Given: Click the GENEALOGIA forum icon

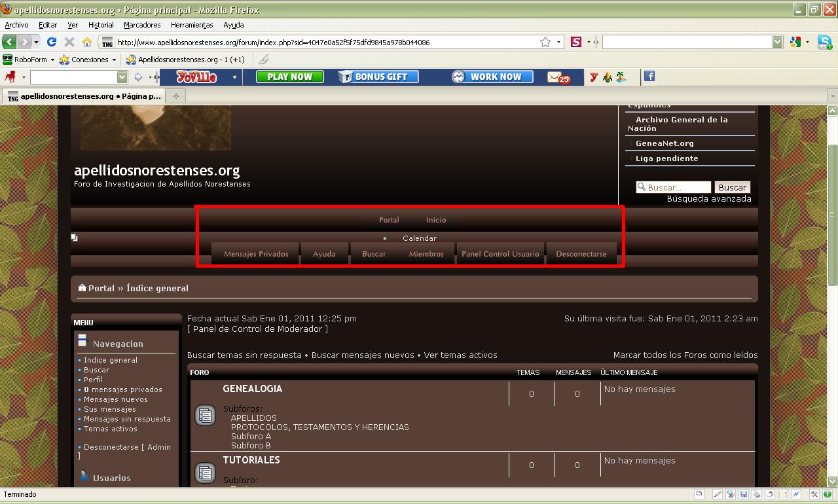Looking at the screenshot, I should [x=205, y=415].
